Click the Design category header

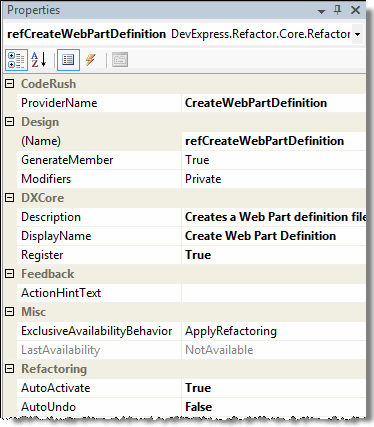click(40, 122)
